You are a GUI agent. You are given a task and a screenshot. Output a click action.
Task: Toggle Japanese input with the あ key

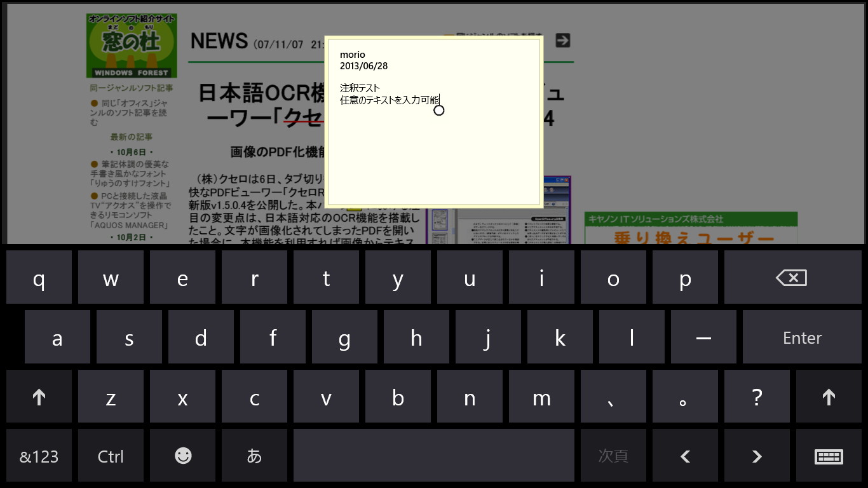[254, 456]
